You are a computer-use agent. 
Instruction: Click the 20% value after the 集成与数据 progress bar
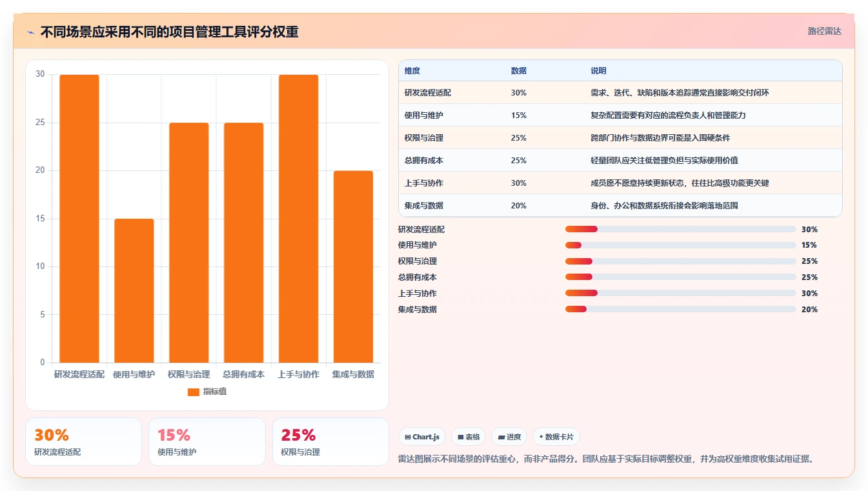point(809,309)
